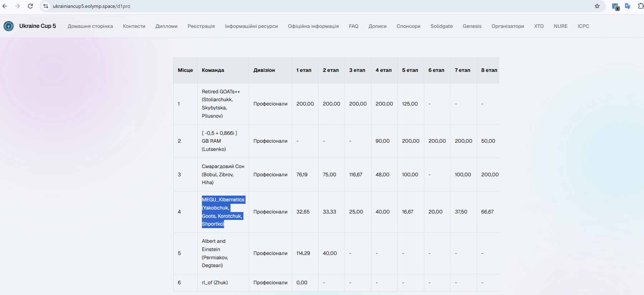Open the Google Translate extension icon
The width and height of the screenshot is (644, 295).
pyautogui.click(x=628, y=6)
